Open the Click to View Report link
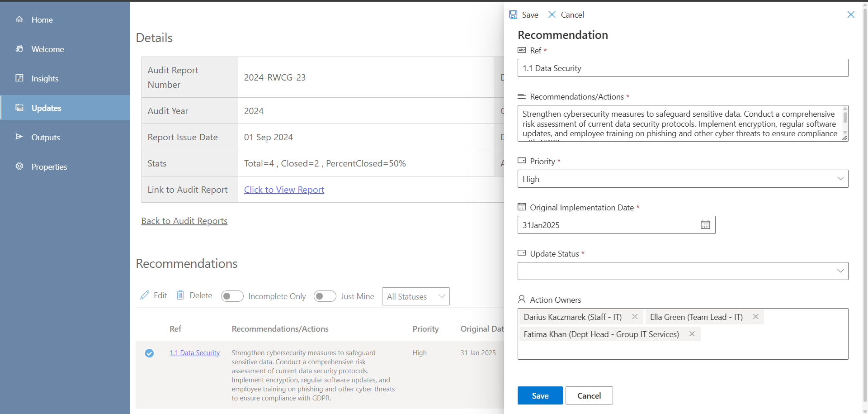868x414 pixels. coord(284,190)
